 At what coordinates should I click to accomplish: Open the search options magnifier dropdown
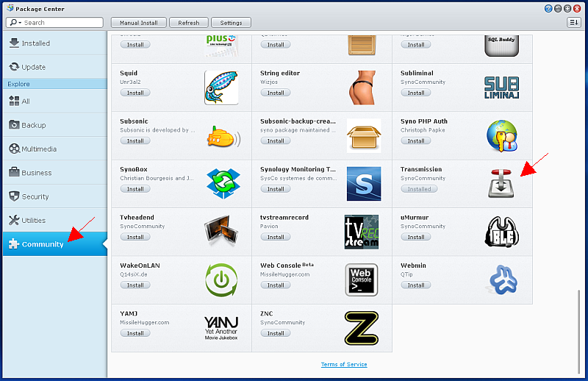(x=15, y=23)
